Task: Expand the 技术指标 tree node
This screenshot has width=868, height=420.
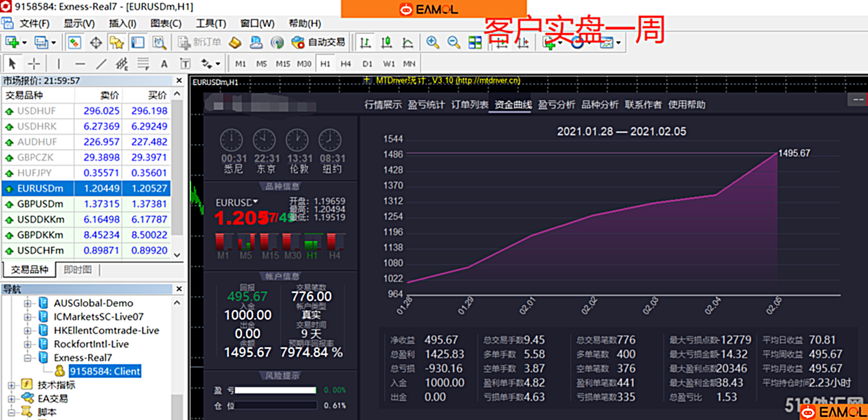Action: click(11, 385)
